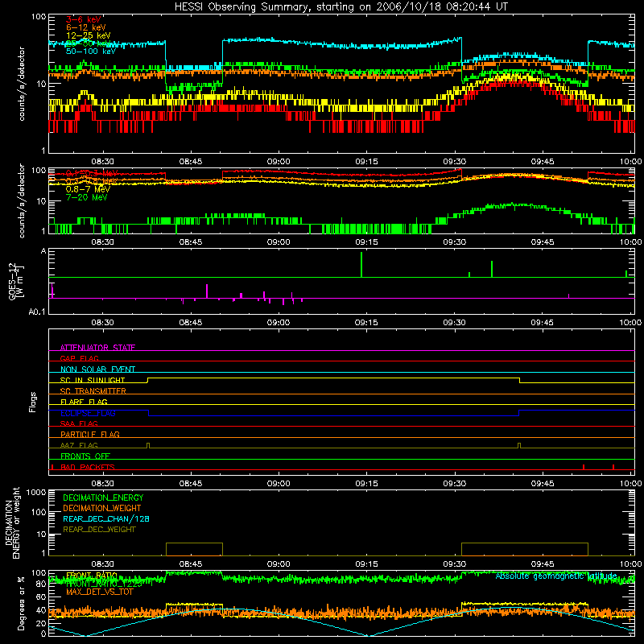Click the 09:30 tick label under the GOES-12 panel
The width and height of the screenshot is (644, 644).
[x=454, y=323]
